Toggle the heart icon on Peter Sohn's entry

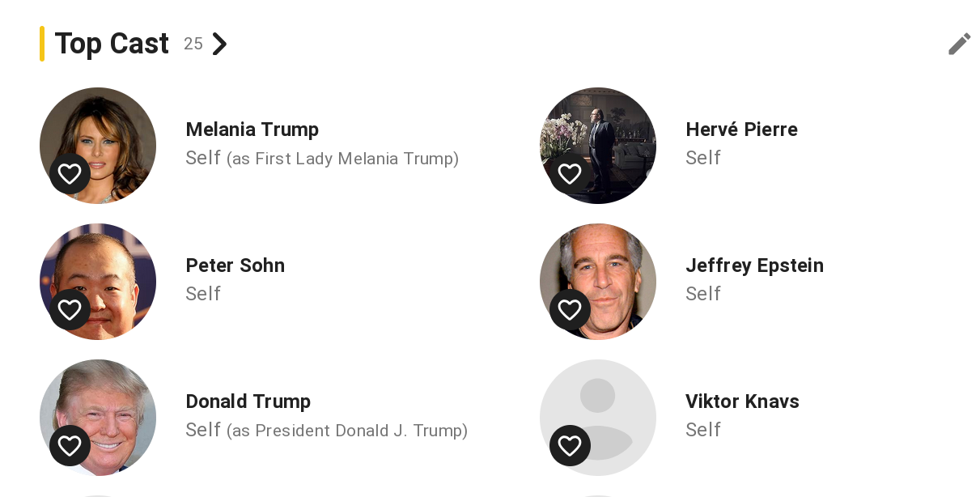[x=70, y=309]
